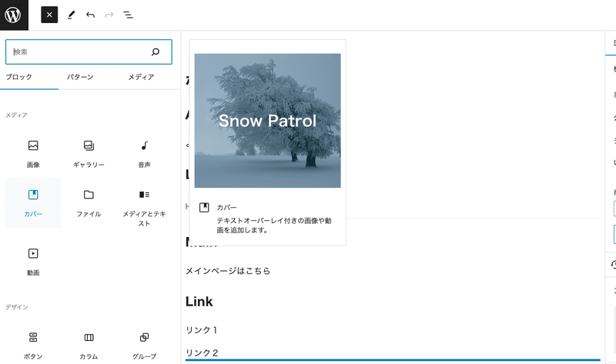Insert the グループ group block
616x364 pixels.
click(x=144, y=346)
